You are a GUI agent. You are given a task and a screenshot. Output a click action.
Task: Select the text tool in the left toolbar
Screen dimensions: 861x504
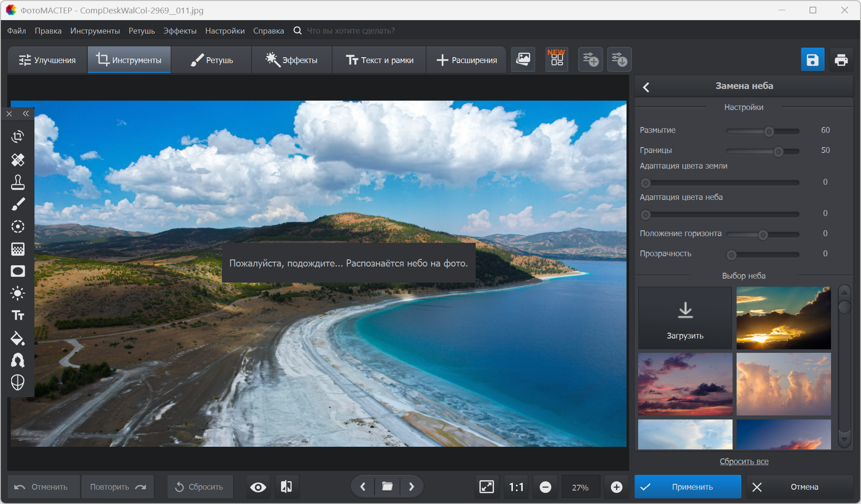pyautogui.click(x=17, y=316)
